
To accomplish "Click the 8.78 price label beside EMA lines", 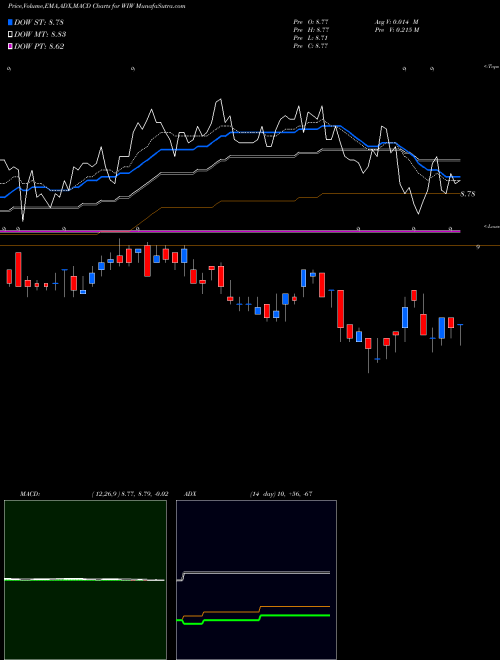I will coord(468,194).
